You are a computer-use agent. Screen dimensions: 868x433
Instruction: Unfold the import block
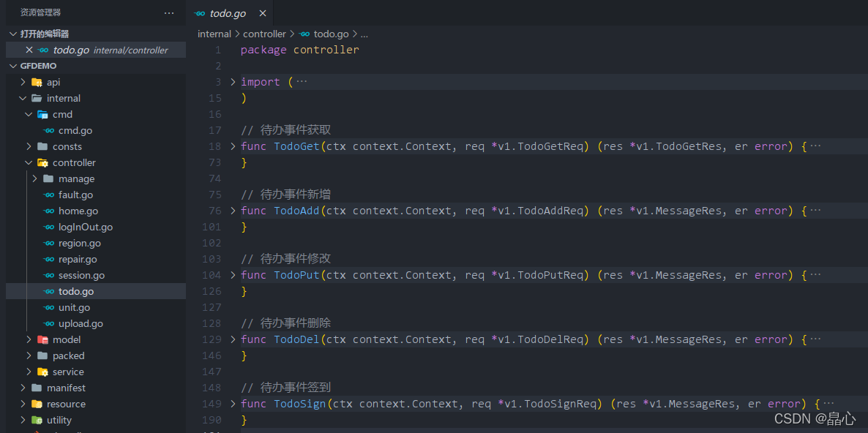[233, 82]
